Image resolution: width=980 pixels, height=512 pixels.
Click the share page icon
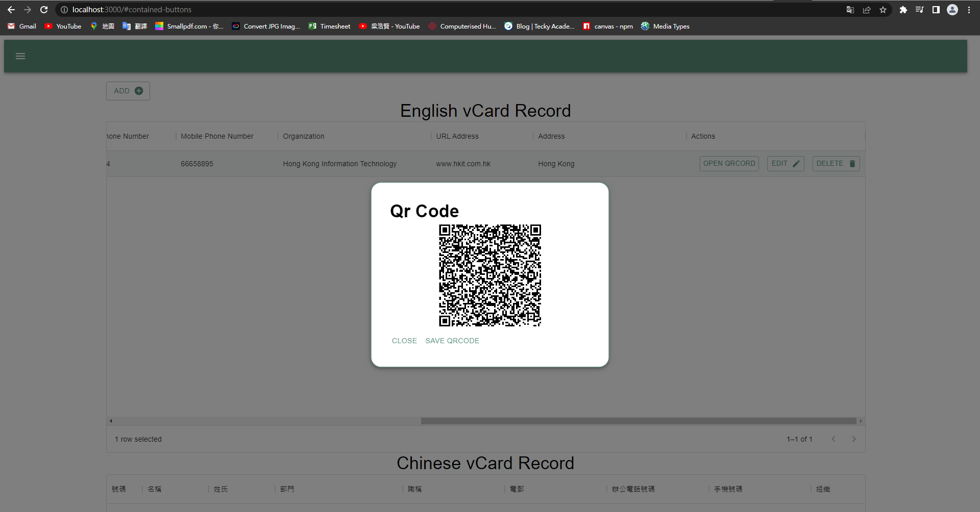(x=867, y=10)
